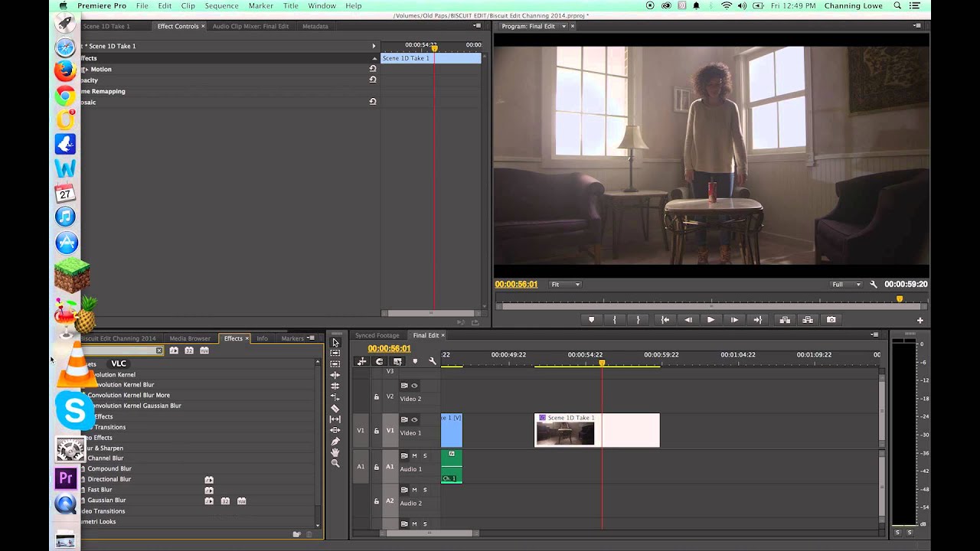Click Add Marker in Program monitor

[x=591, y=320]
